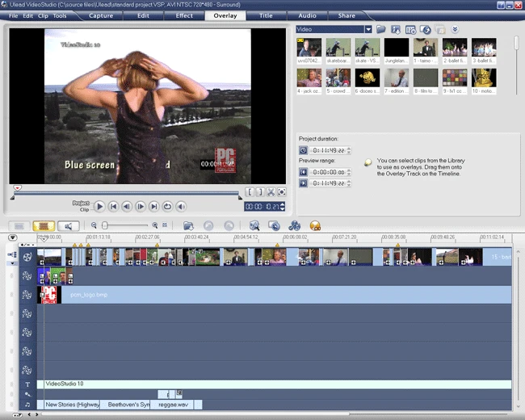Expand the library panel double-chevron

click(455, 30)
